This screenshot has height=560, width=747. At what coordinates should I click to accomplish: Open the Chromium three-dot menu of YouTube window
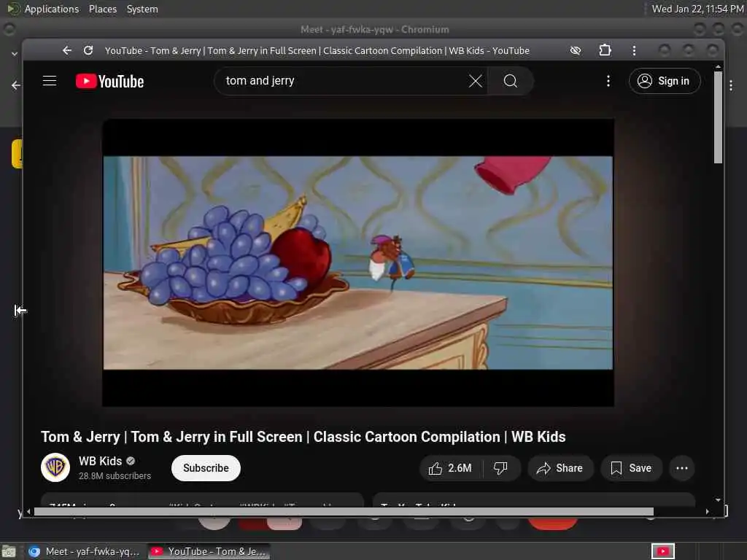tap(634, 50)
